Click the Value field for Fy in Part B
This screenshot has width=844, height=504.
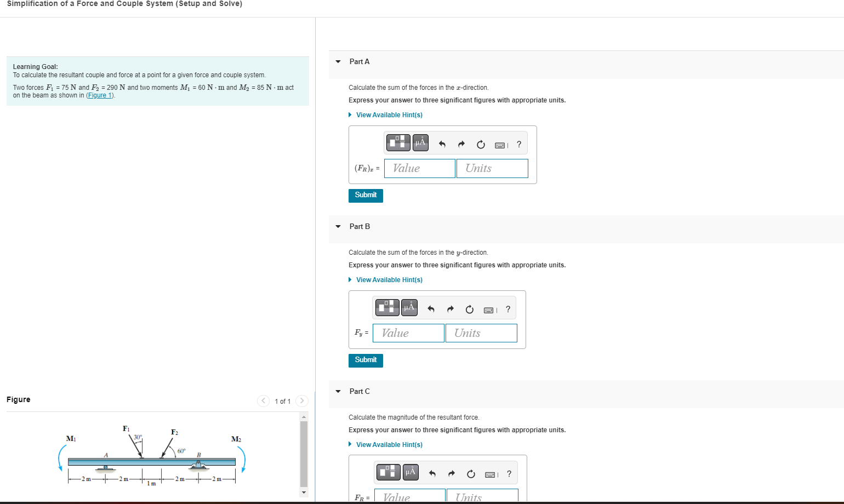point(408,333)
